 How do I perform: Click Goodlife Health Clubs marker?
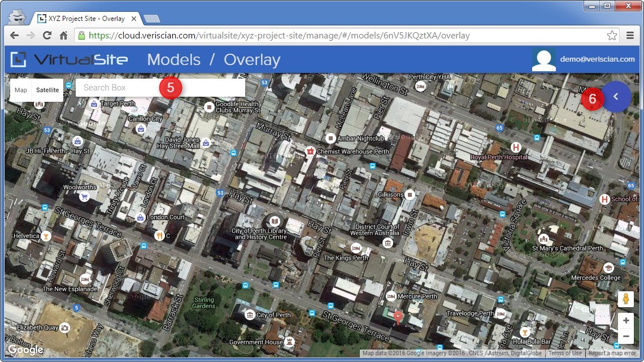coord(209,107)
